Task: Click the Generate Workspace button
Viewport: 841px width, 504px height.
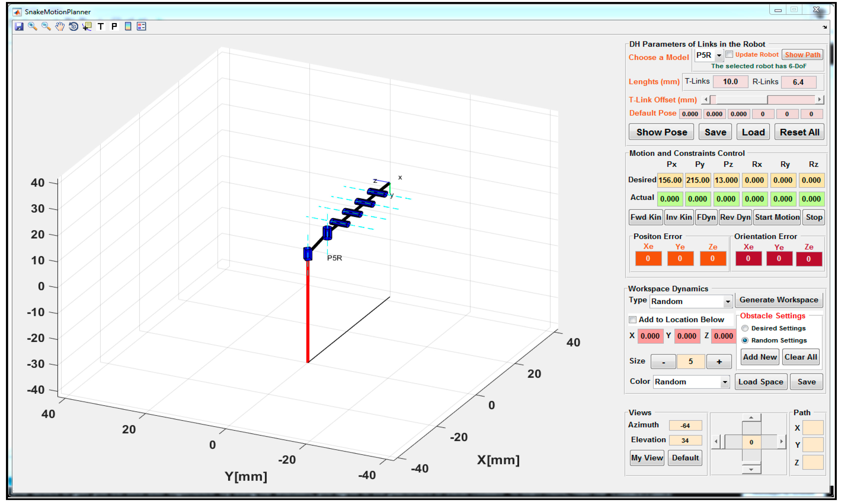Action: click(779, 300)
